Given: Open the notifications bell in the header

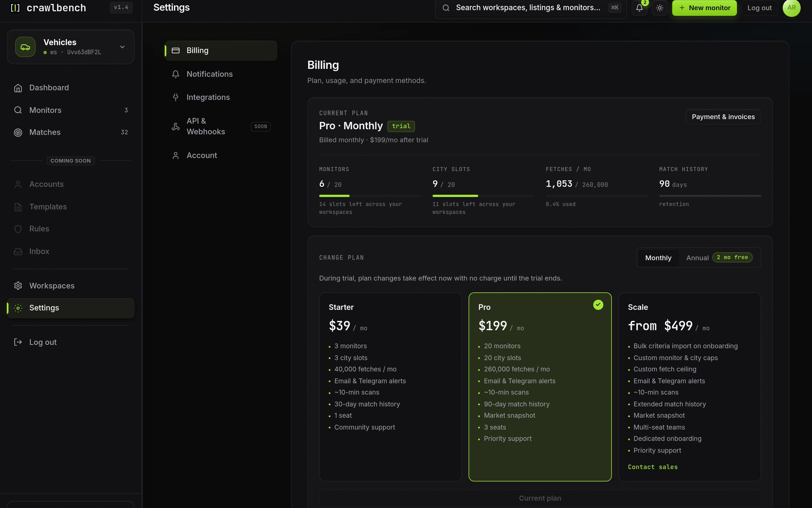Looking at the screenshot, I should [639, 8].
